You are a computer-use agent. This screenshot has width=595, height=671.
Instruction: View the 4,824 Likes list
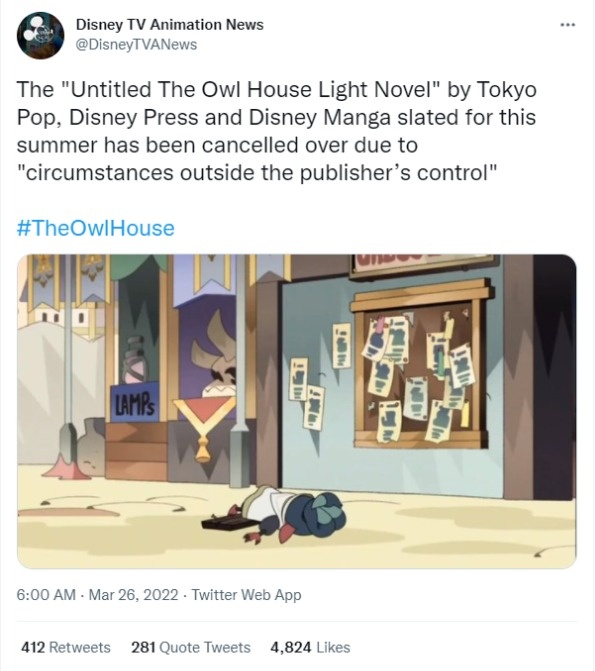point(310,647)
